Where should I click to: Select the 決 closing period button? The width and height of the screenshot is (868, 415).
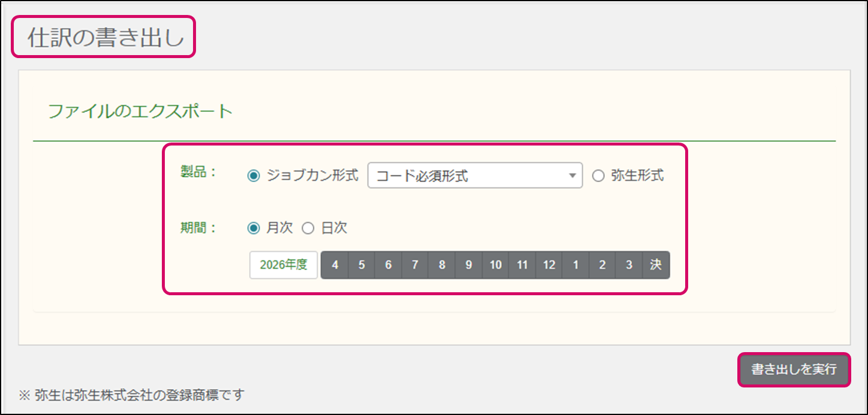[656, 265]
